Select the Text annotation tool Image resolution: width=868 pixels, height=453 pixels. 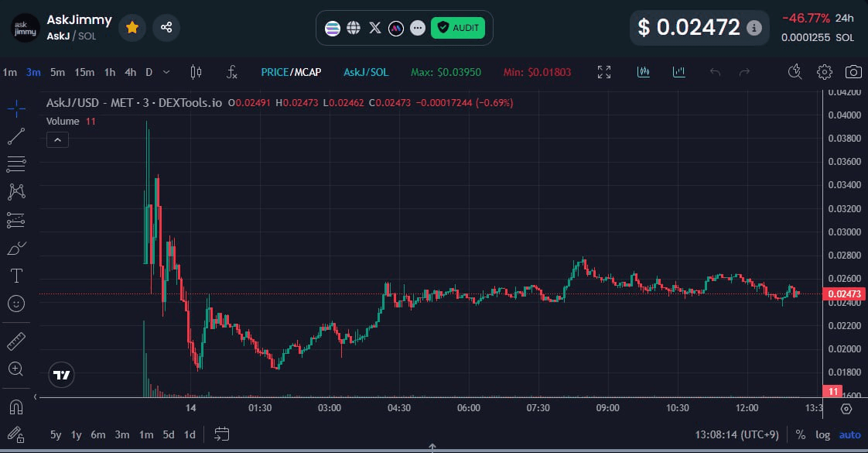16,275
